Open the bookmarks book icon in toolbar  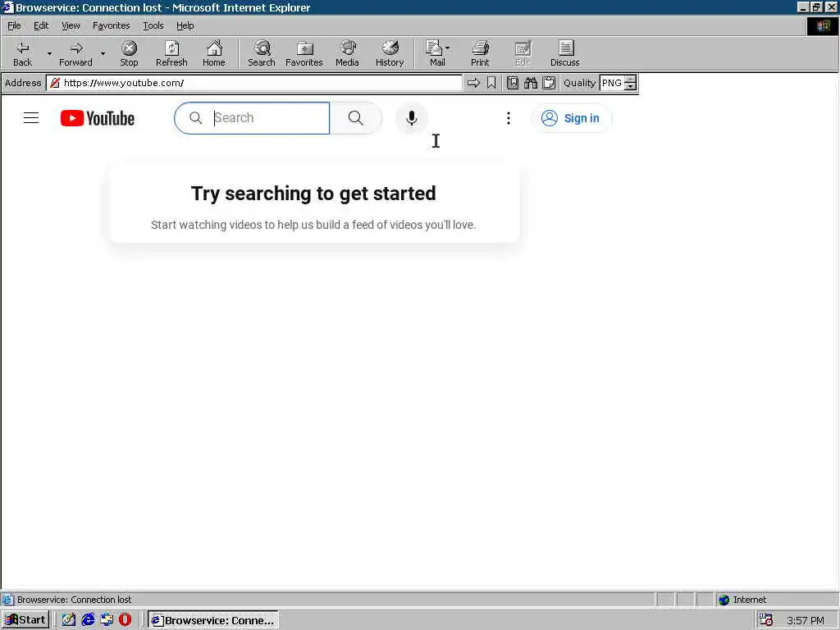pyautogui.click(x=513, y=83)
